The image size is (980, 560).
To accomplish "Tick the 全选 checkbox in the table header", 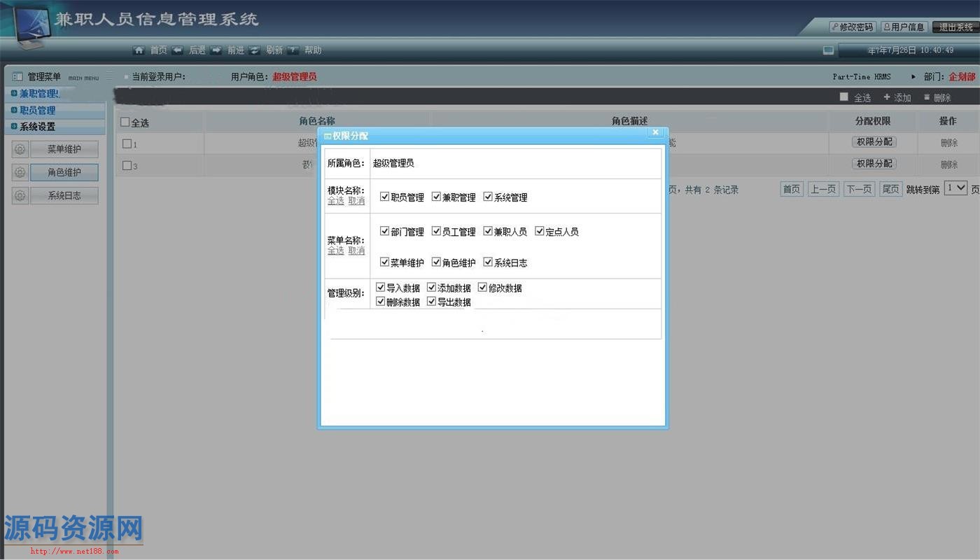I will tap(125, 122).
